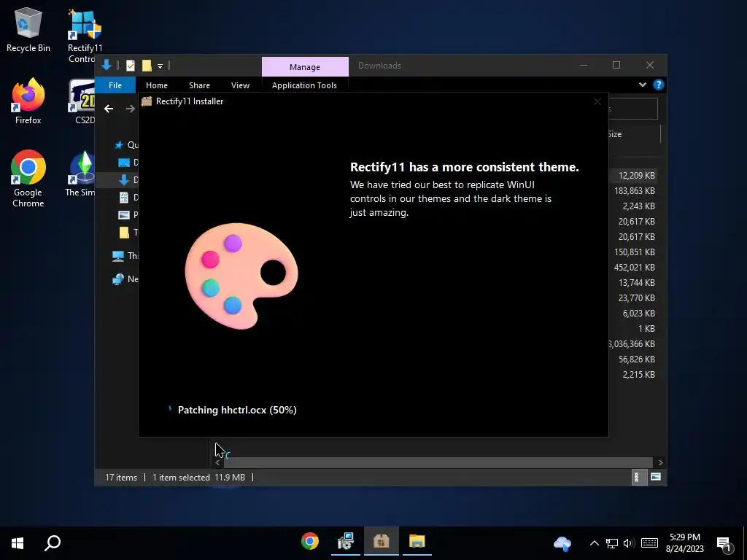Click the scroll left arrow in Explorer
The height and width of the screenshot is (560, 747).
coord(217,462)
